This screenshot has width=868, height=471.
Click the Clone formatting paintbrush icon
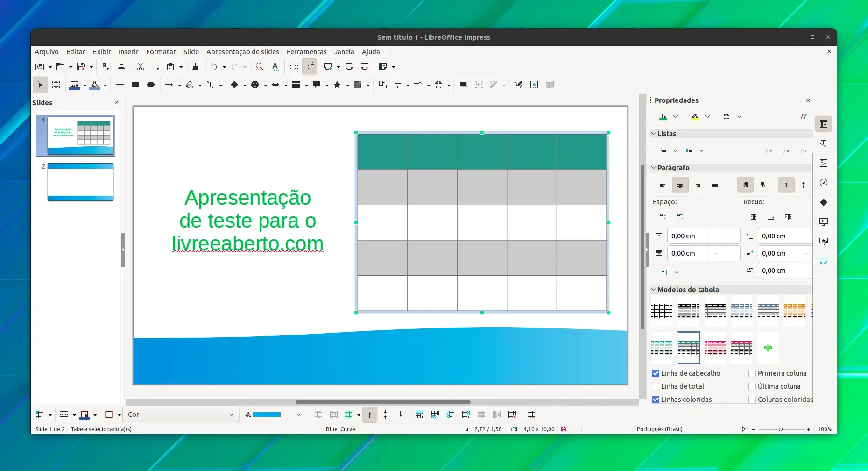[195, 66]
